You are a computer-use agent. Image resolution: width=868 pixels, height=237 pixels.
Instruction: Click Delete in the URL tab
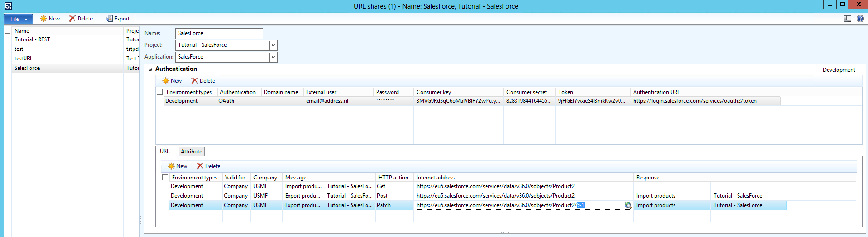208,166
